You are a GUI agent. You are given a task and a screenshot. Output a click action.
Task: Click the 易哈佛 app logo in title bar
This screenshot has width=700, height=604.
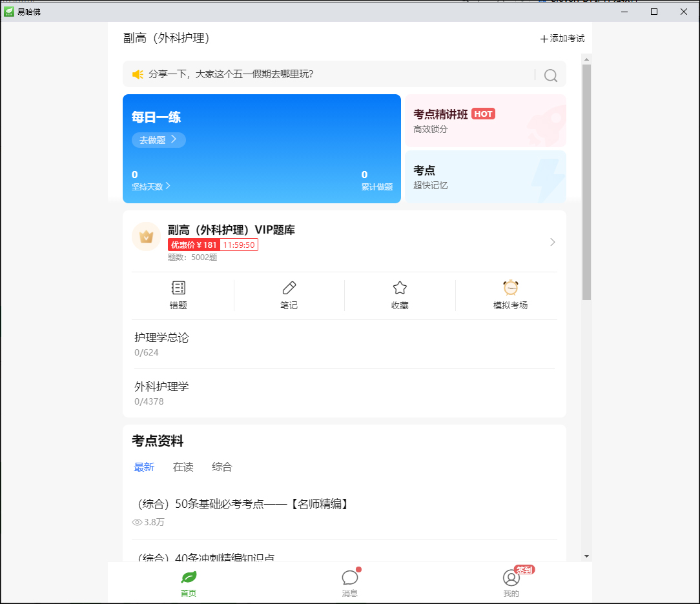click(x=9, y=12)
